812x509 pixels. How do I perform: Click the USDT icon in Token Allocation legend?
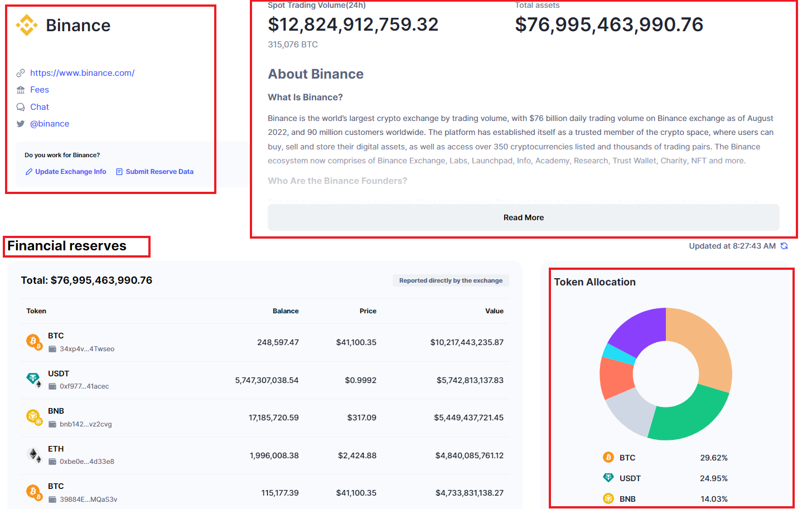coord(608,478)
